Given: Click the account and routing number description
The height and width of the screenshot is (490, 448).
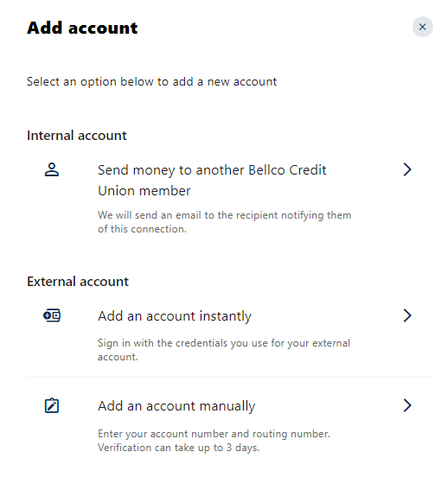Looking at the screenshot, I should point(214,434).
